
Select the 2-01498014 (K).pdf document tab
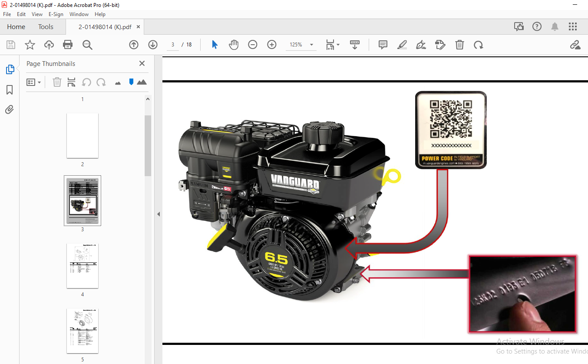105,27
